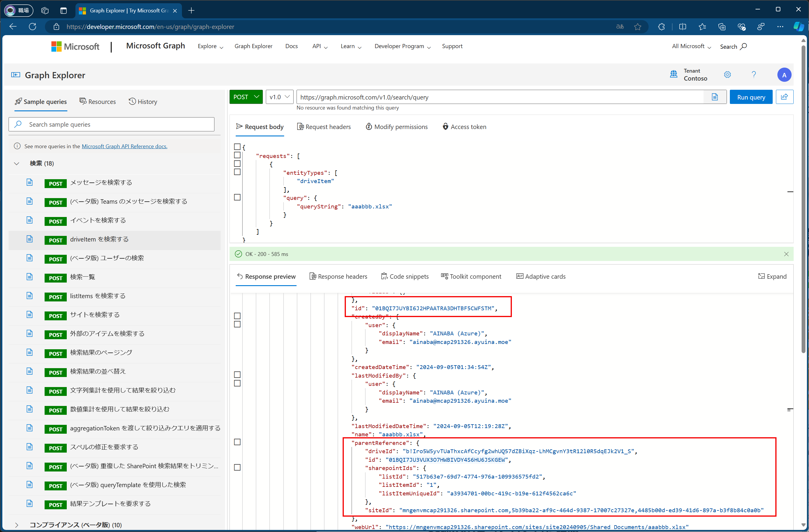Open Code snippets tab
This screenshot has height=532, width=809.
click(x=405, y=277)
